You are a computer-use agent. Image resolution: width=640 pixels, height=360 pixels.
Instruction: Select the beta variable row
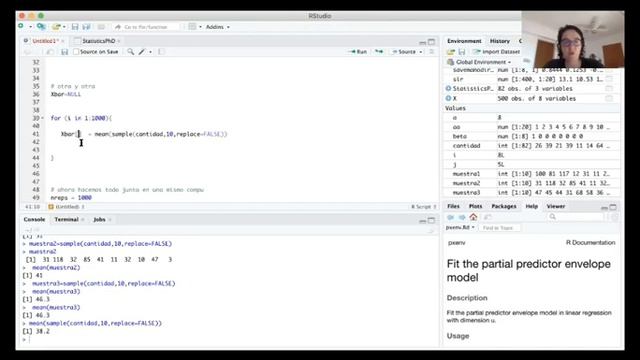coord(532,136)
